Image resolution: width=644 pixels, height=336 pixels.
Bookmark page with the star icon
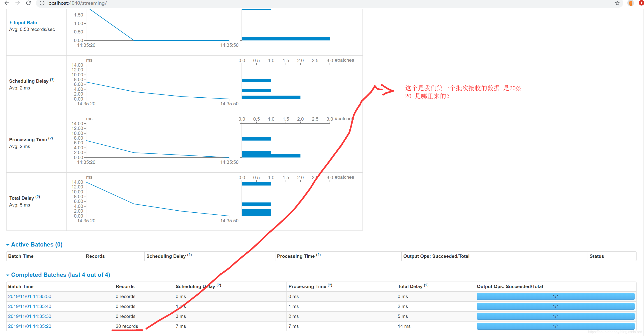click(617, 3)
